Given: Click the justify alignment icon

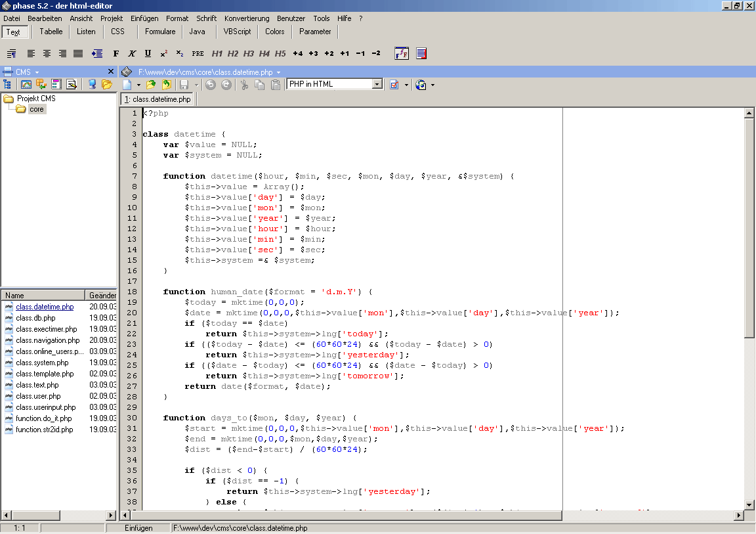Looking at the screenshot, I should pos(78,53).
